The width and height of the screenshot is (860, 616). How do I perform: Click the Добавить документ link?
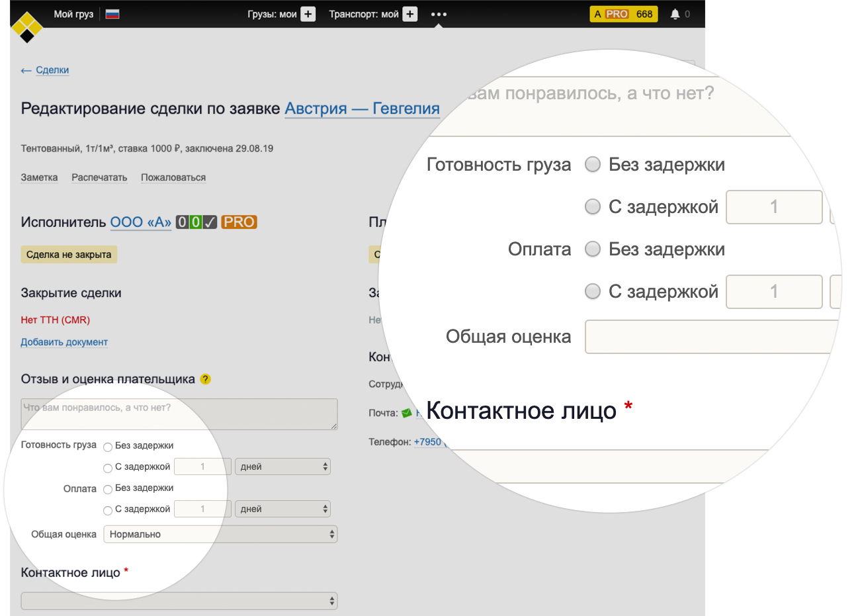(x=64, y=342)
